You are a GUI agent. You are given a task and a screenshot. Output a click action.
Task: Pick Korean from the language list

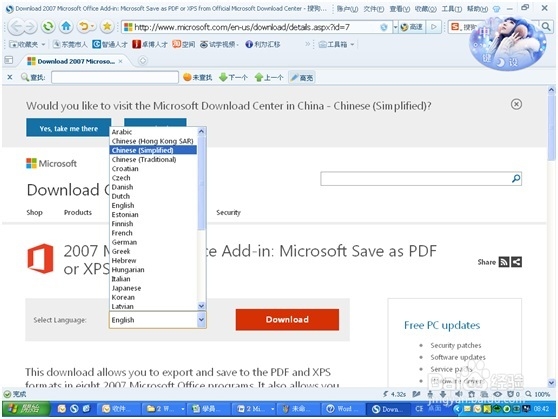153,298
